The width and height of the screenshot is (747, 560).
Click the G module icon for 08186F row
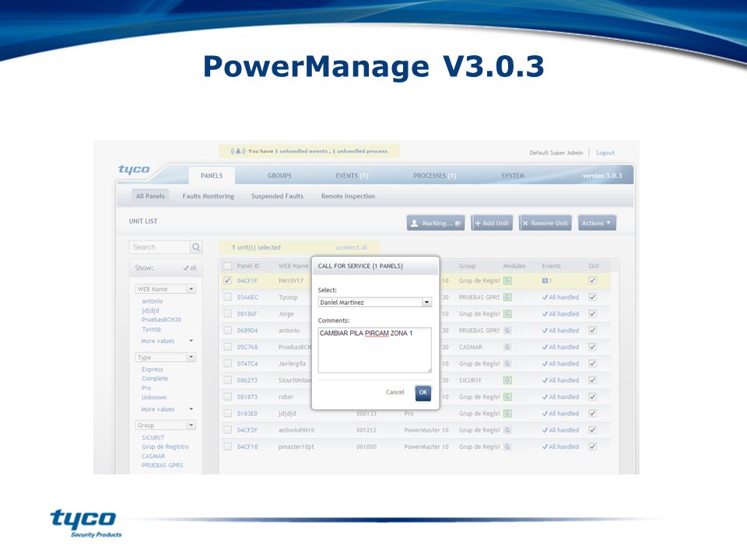click(507, 313)
